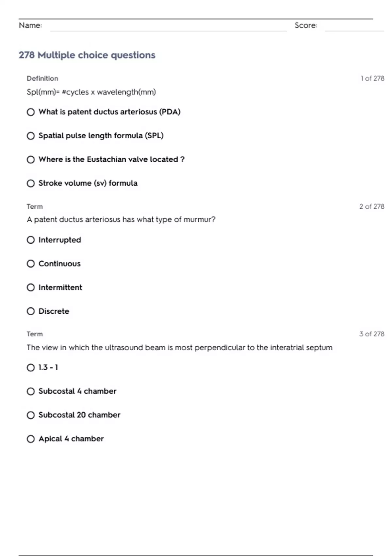Choose 'Subcostal 4 chamber' view
Image resolution: width=392 pixels, height=556 pixels.
(x=31, y=391)
